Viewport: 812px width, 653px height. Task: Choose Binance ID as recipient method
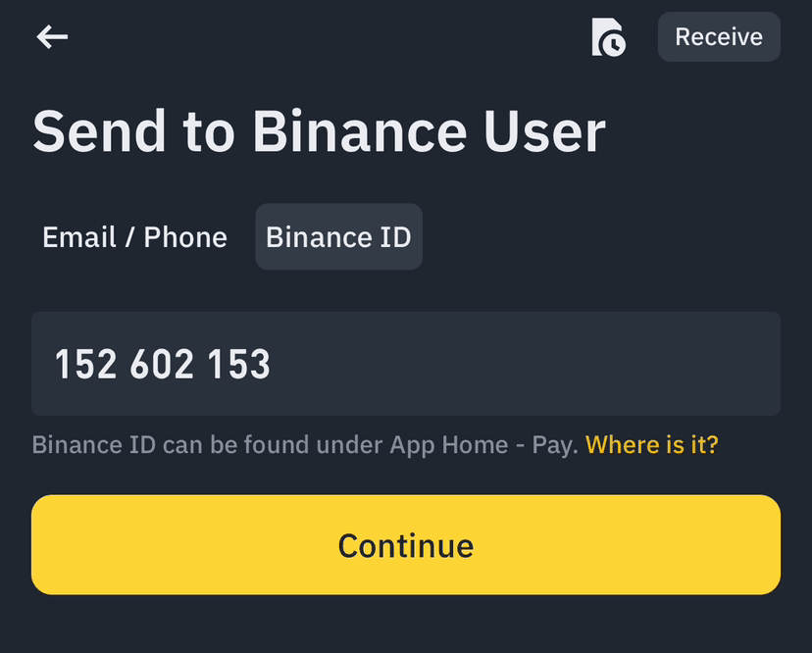338,237
